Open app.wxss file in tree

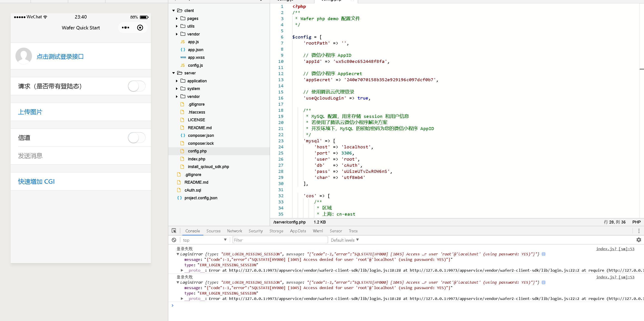196,57
